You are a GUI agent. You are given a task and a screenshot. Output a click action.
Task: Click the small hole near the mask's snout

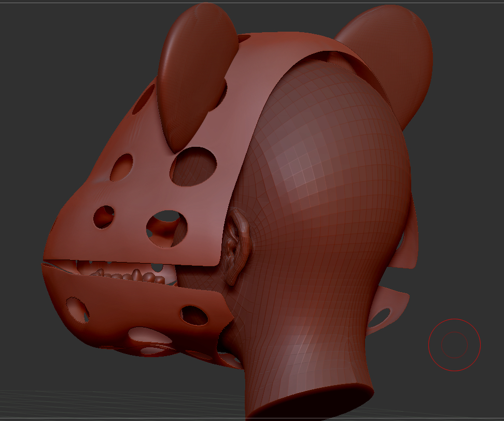(x=104, y=216)
